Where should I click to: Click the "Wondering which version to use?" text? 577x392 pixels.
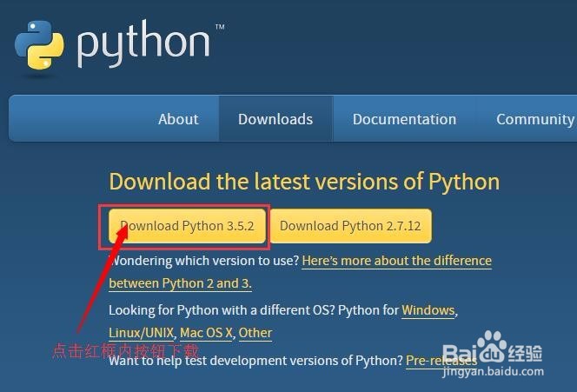(204, 261)
